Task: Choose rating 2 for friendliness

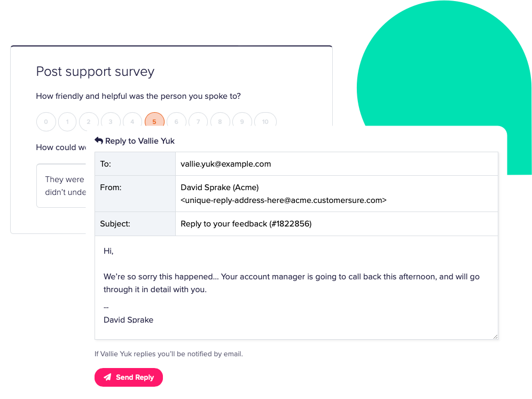Action: pos(89,121)
